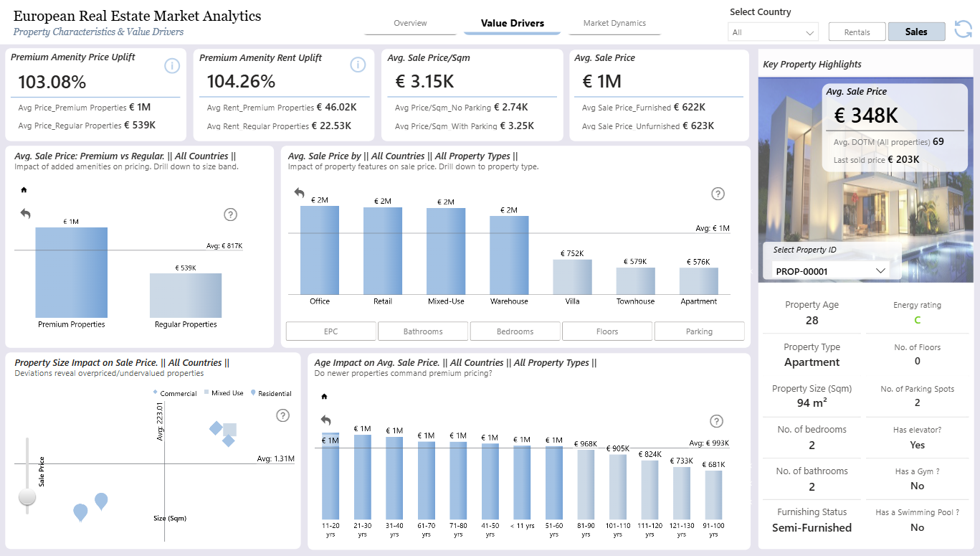Click the Villa bar in sale price chart
Image resolution: width=980 pixels, height=556 pixels.
point(572,277)
